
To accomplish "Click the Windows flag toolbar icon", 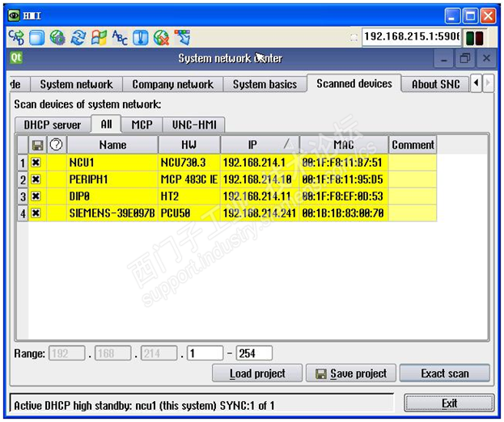I will coord(99,37).
